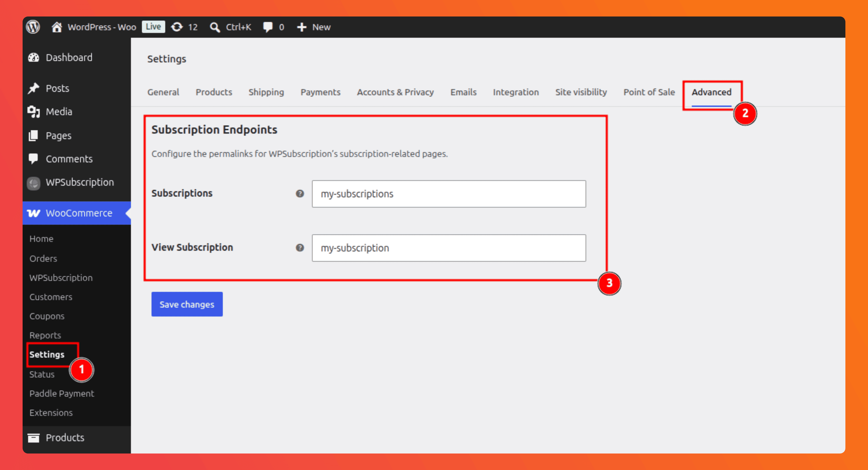Click the WooCommerce W logo icon
868x470 pixels.
click(33, 213)
